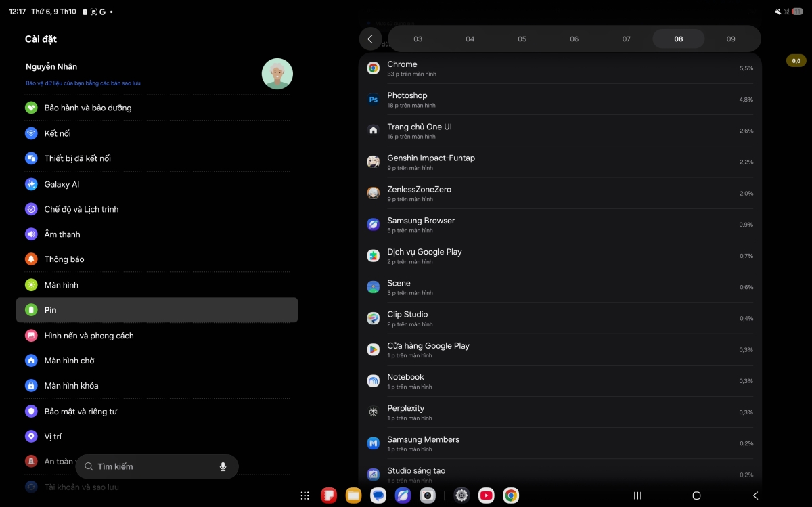Open the Dịch vụ Google Play usage row

coord(560,256)
